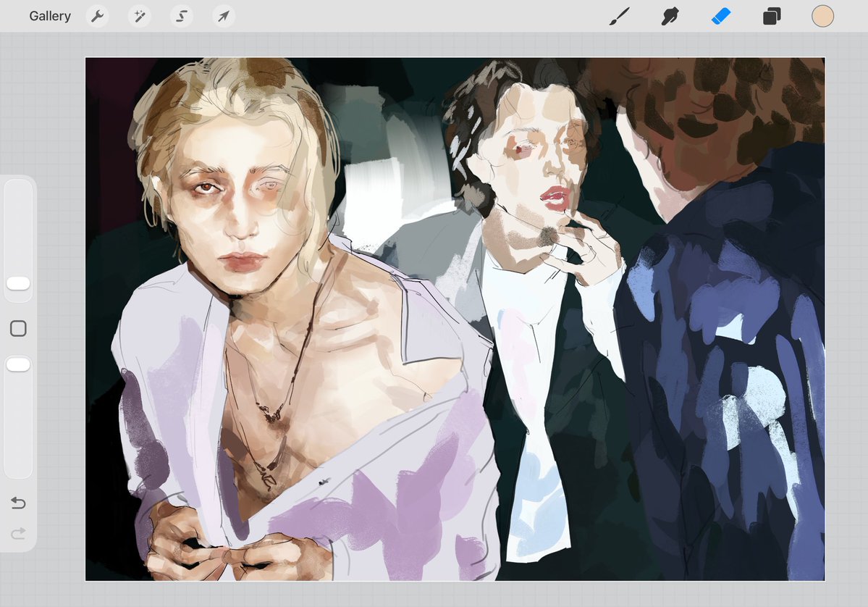Return to the Gallery
Viewport: 868px width, 607px height.
coord(50,16)
